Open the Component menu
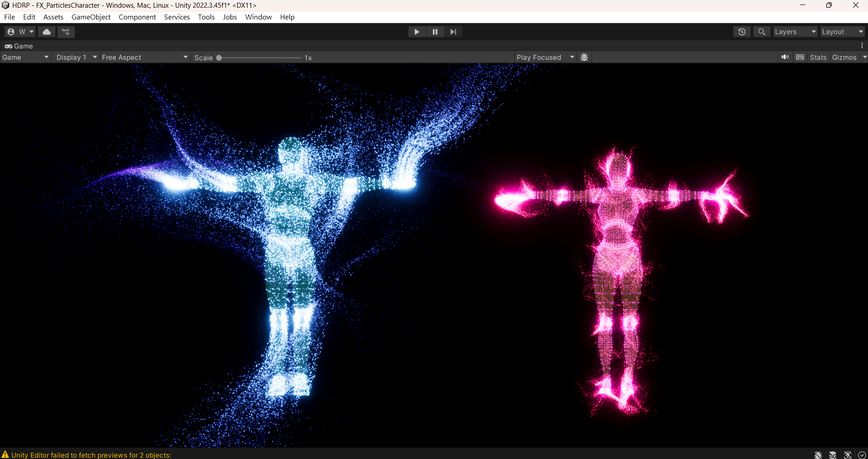Image resolution: width=868 pixels, height=459 pixels. 137,17
